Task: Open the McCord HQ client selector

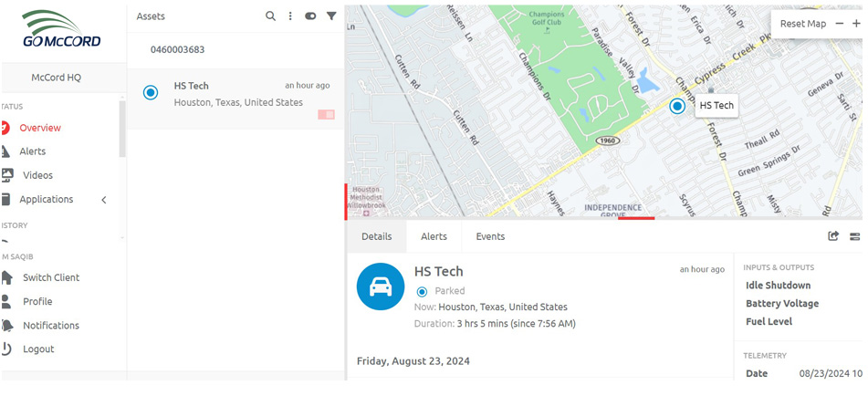Action: coord(56,78)
